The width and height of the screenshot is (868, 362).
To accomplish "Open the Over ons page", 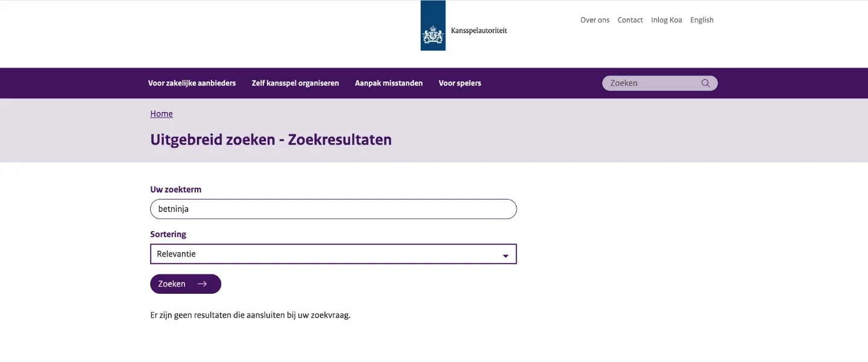I will (x=594, y=20).
